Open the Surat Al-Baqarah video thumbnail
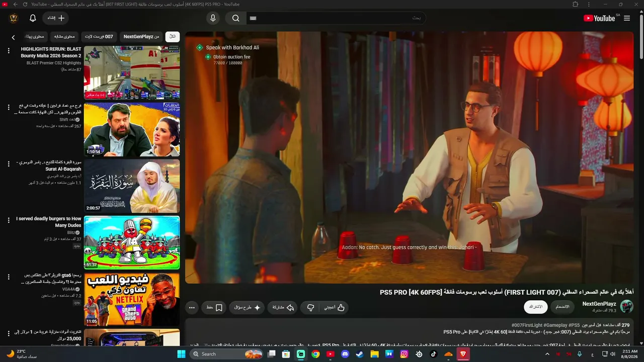Viewport: 644px width, 362px height. pyautogui.click(x=132, y=186)
